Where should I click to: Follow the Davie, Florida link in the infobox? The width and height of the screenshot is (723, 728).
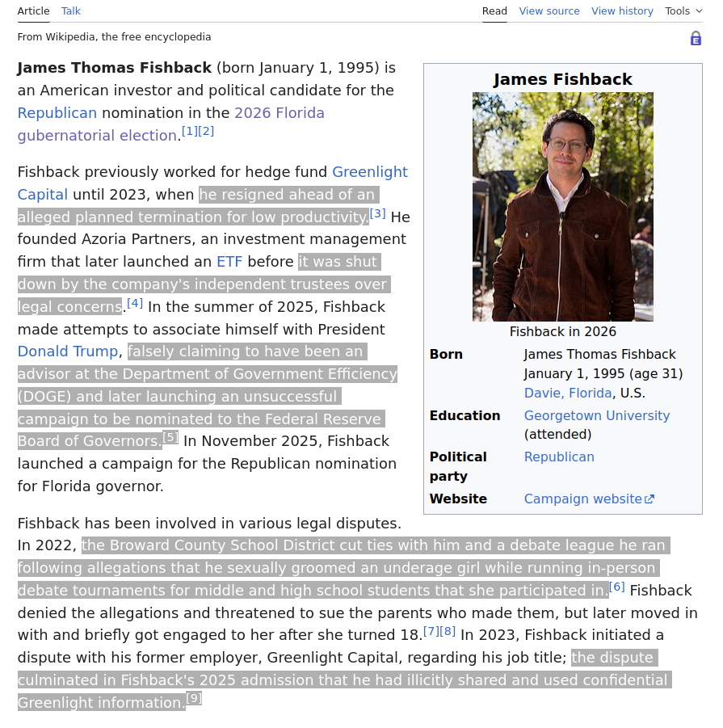coord(568,393)
